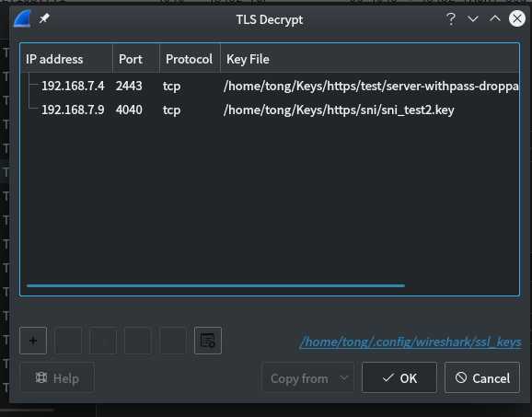
Task: Open the question mark help in title bar
Action: point(451,19)
